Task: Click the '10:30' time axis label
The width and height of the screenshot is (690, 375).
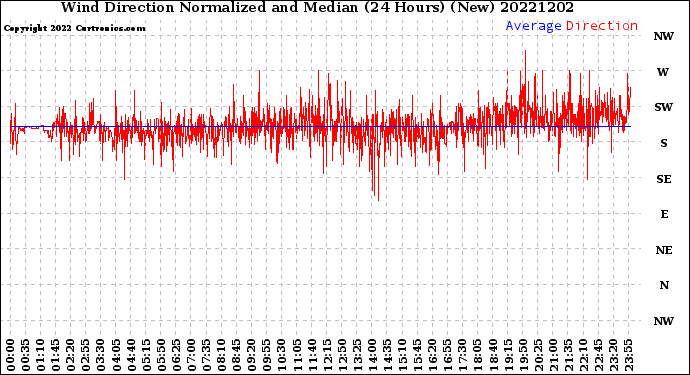Action: pyautogui.click(x=282, y=355)
